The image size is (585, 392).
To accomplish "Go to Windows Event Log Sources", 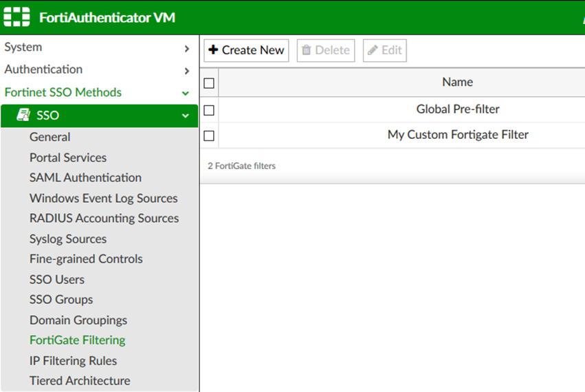I will click(x=103, y=198).
